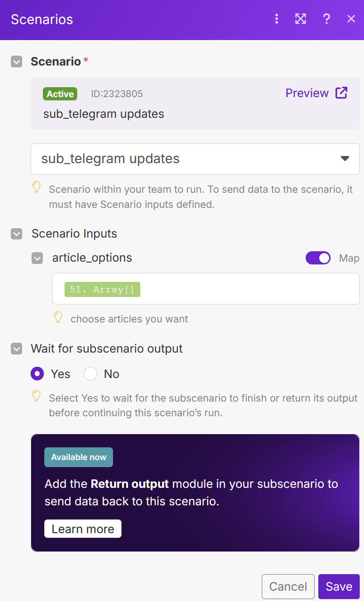364x601 pixels.
Task: Collapse the article_options field
Action: (x=37, y=258)
